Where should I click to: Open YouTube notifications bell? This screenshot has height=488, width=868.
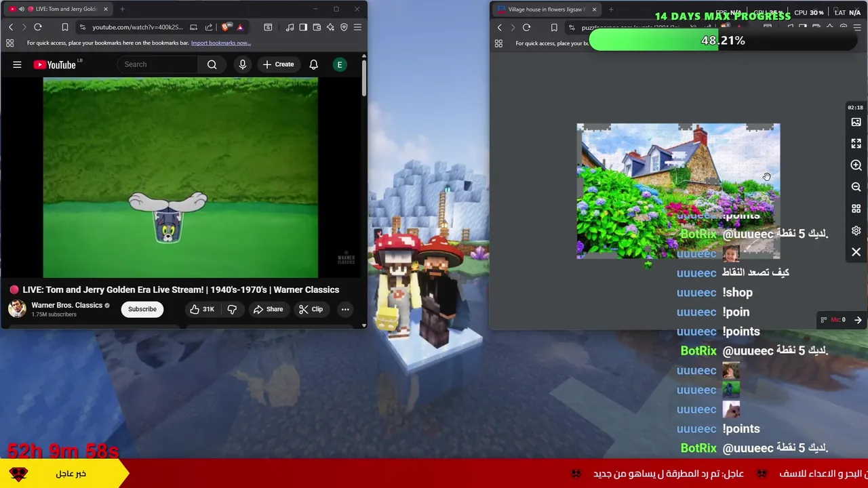[x=313, y=64]
